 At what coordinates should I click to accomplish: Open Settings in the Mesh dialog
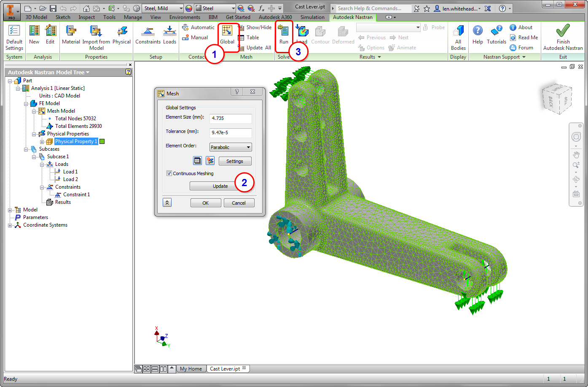pos(235,161)
